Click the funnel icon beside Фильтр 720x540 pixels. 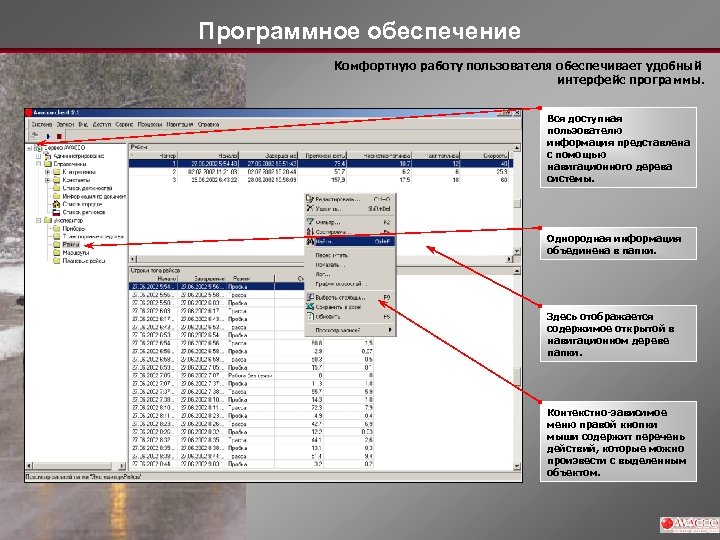(310, 222)
